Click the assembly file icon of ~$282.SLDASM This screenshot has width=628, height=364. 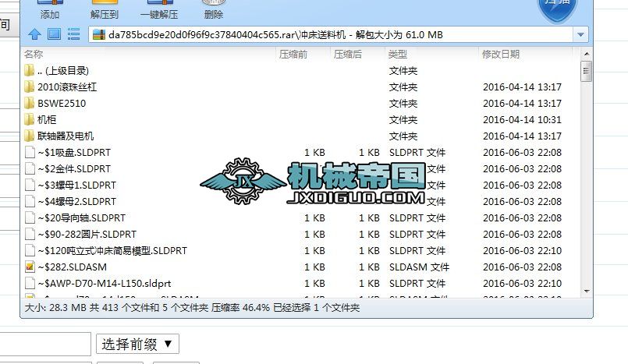click(30, 267)
